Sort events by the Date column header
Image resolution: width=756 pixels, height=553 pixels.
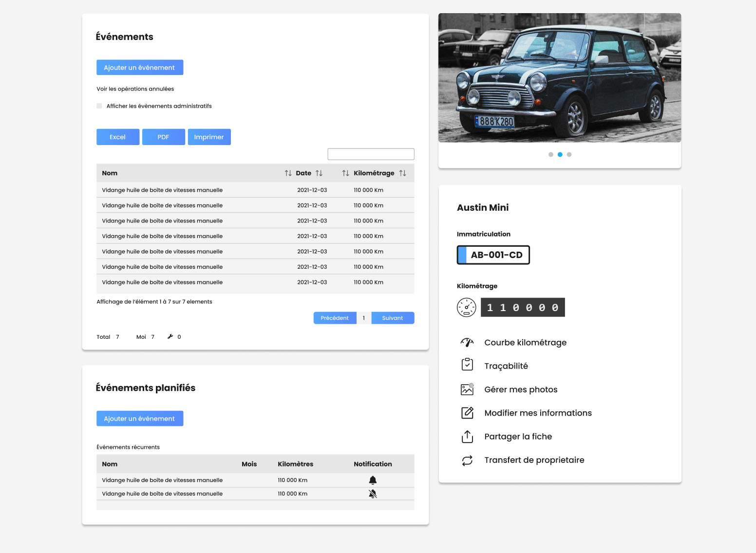pos(303,173)
